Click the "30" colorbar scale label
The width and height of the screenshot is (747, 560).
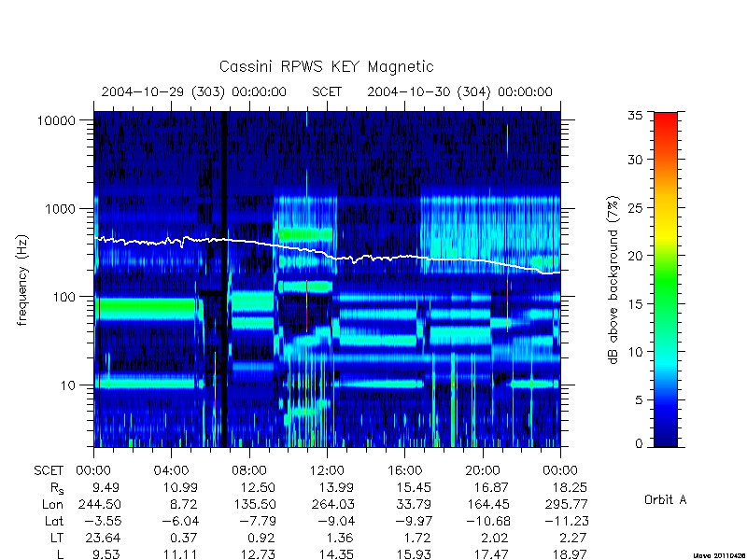635,160
